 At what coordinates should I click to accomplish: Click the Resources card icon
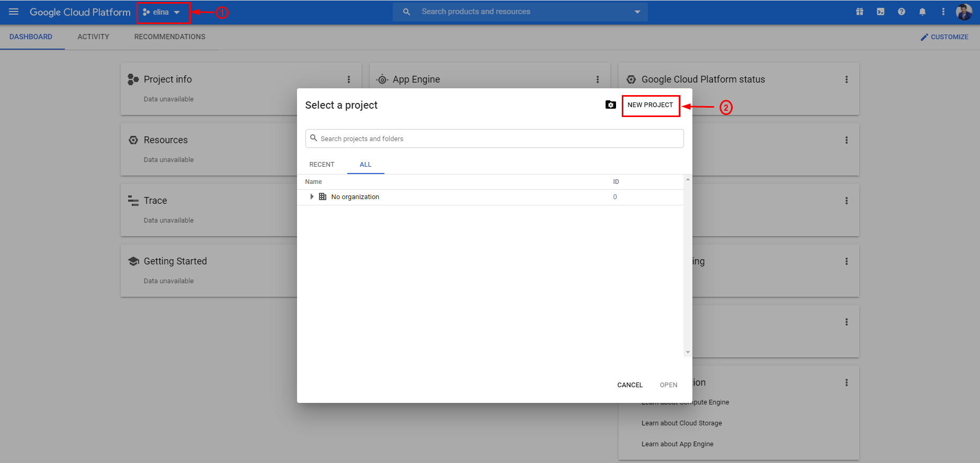click(133, 140)
